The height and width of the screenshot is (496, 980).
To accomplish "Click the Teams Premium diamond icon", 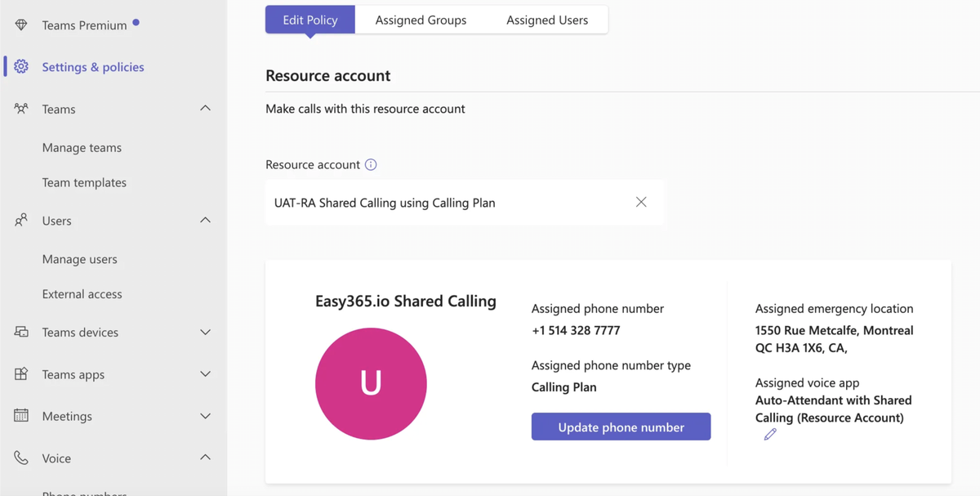I will tap(20, 25).
